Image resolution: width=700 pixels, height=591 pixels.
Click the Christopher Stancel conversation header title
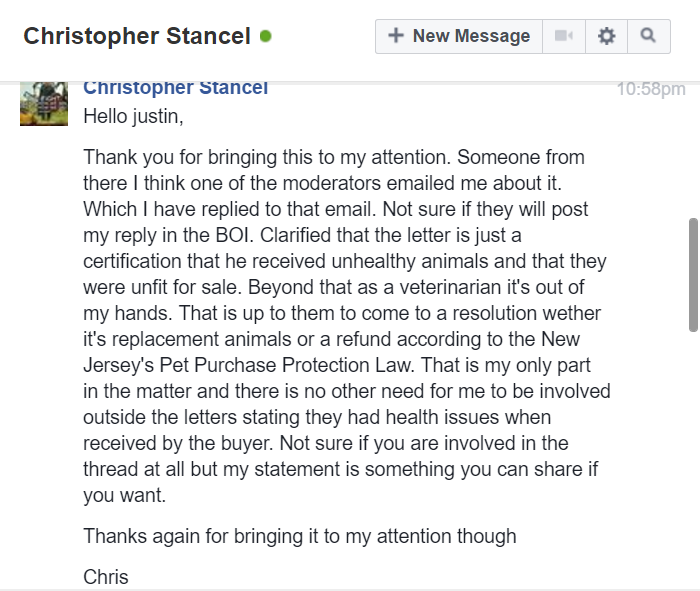coord(137,36)
